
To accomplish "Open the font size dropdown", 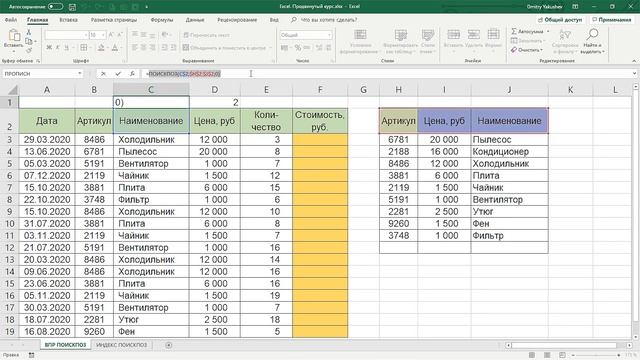I will (103, 35).
